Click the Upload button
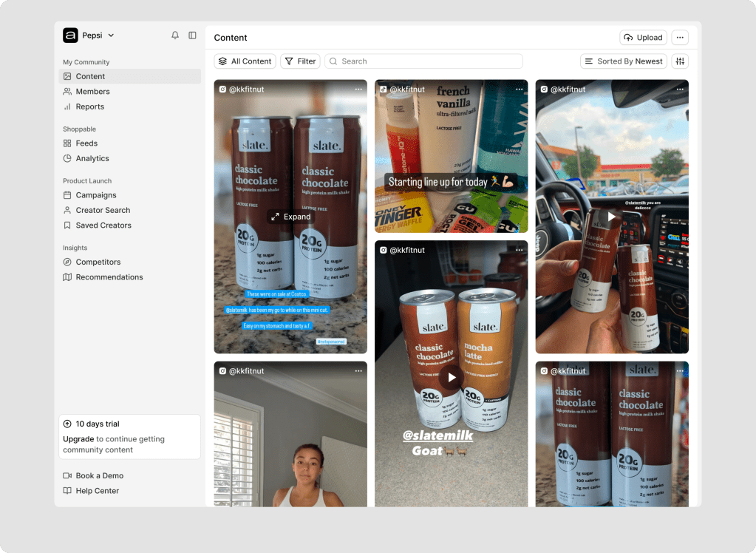 (x=643, y=38)
